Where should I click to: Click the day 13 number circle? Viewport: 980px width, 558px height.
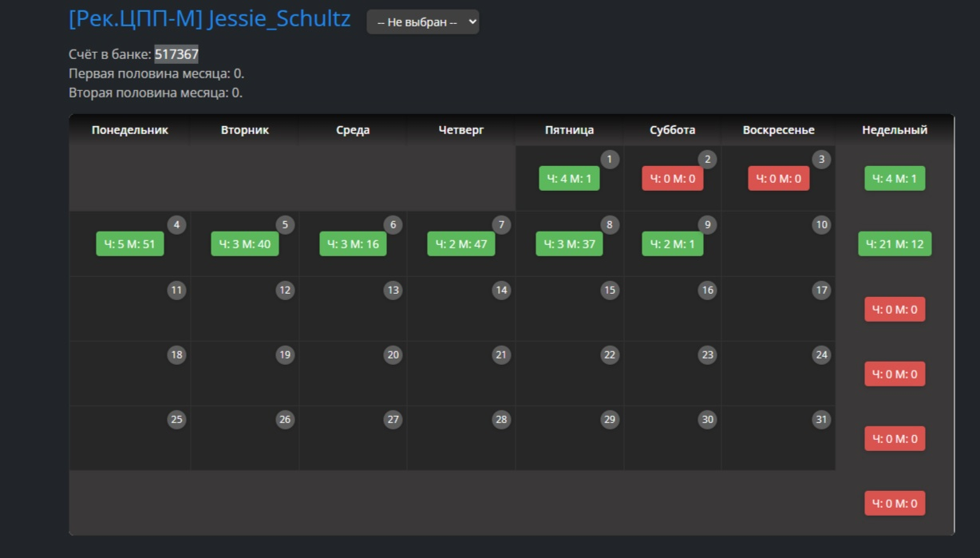[x=393, y=291]
